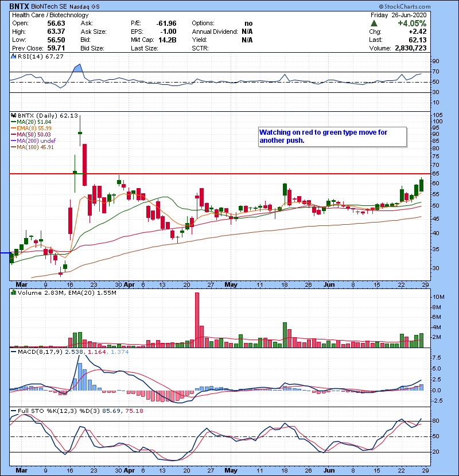Click the 90 label on the RSI axis

click(x=436, y=61)
